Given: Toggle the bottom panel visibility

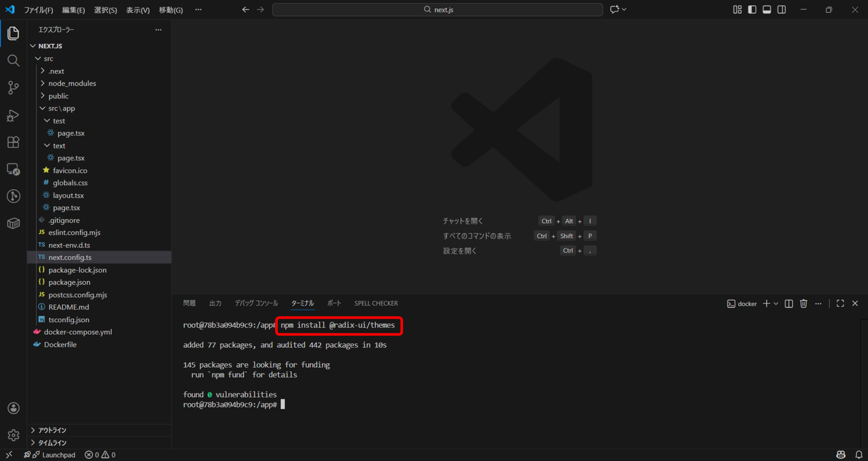Looking at the screenshot, I should [x=767, y=9].
